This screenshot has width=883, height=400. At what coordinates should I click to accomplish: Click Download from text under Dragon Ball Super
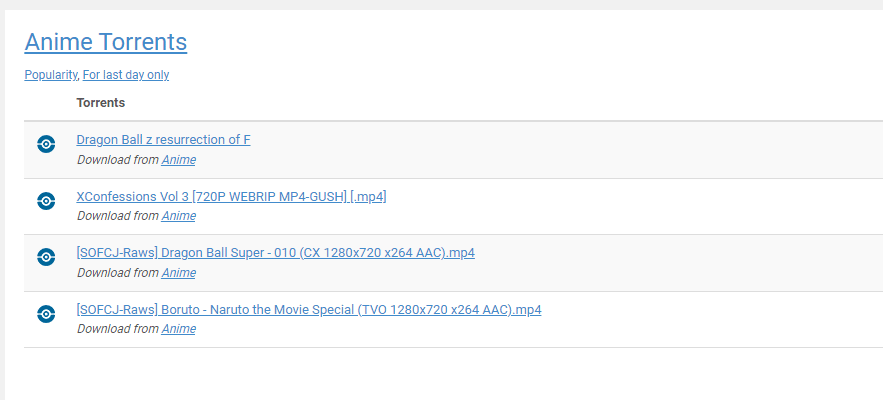coord(118,273)
